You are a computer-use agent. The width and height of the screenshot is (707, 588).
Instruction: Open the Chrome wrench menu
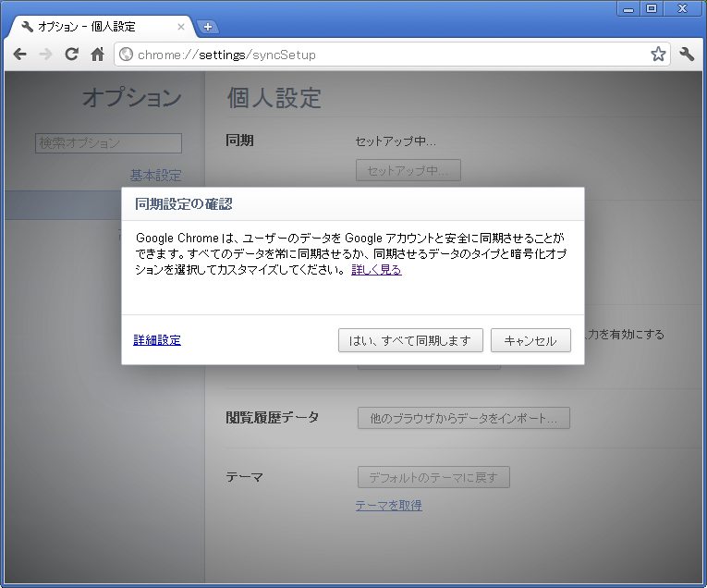coord(687,55)
